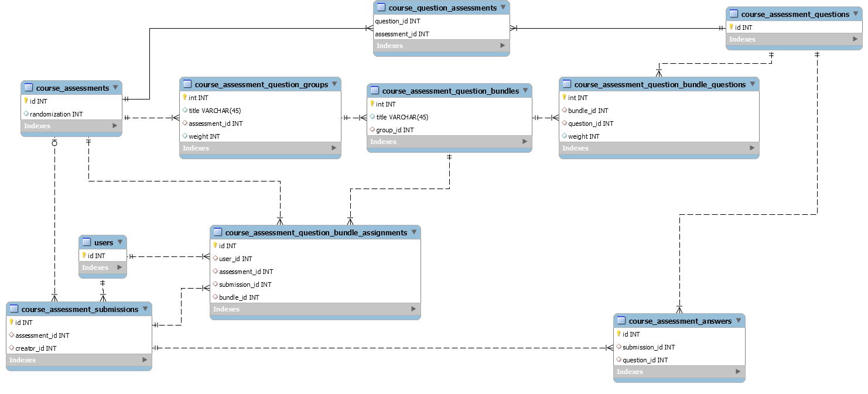868x394 pixels.
Task: Expand Indexes on course_assessment_submissions table
Action: coord(145,360)
